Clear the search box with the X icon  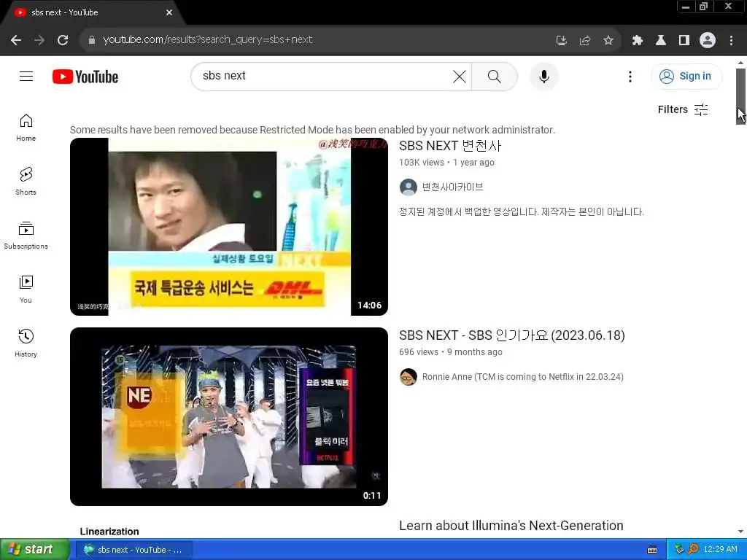click(460, 76)
